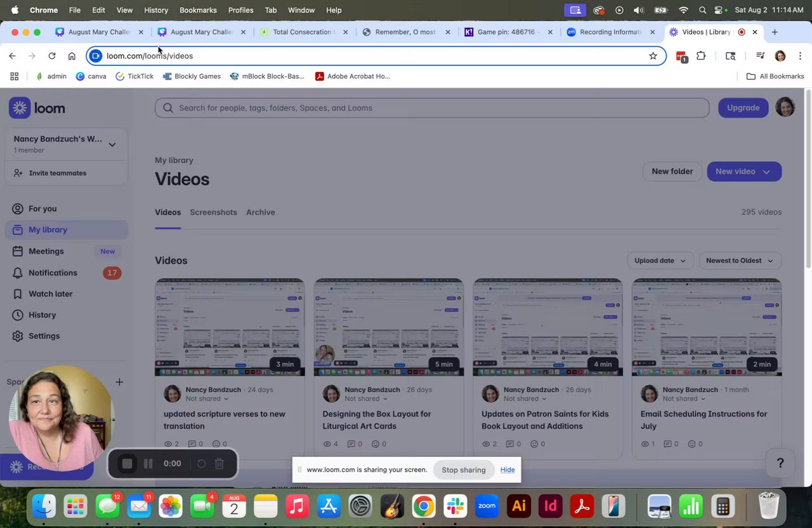Click the '295 videos' count text
This screenshot has width=812, height=528.
point(761,213)
